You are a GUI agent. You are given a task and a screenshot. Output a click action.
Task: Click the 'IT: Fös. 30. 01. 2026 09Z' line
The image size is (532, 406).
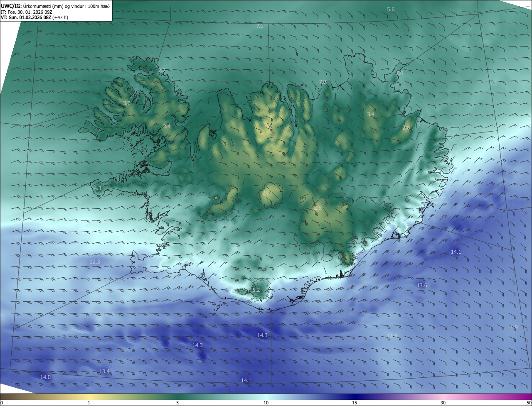(27, 12)
